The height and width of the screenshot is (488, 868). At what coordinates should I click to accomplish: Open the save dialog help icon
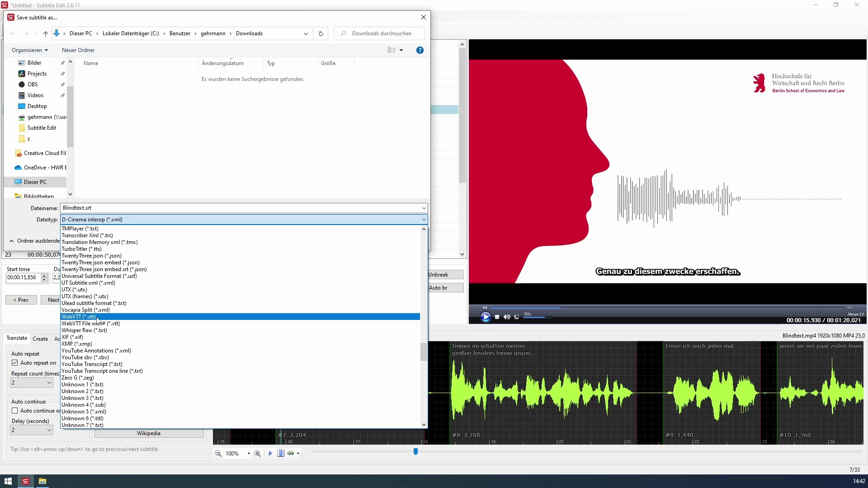point(420,50)
